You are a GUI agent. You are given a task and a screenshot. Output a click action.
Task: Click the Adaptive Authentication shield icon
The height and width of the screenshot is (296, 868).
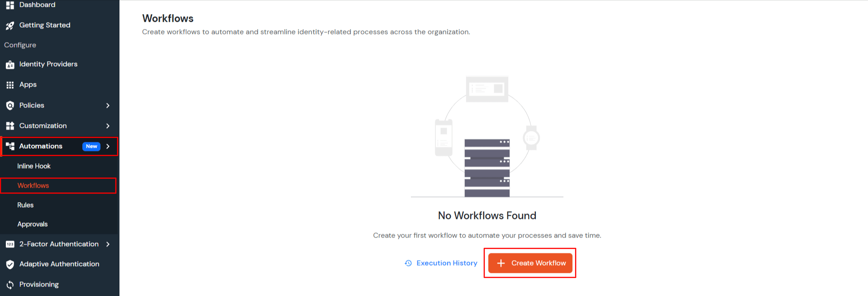10,264
